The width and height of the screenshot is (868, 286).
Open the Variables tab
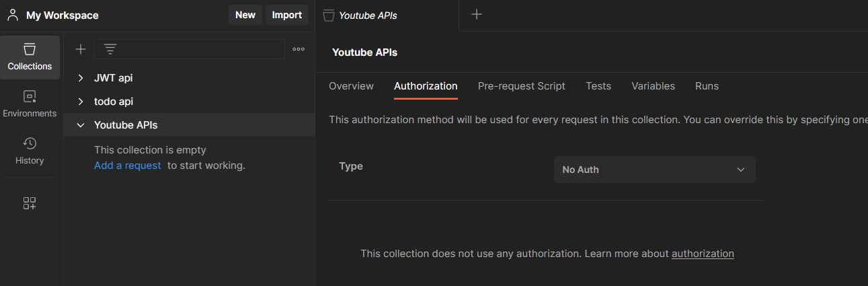(653, 86)
